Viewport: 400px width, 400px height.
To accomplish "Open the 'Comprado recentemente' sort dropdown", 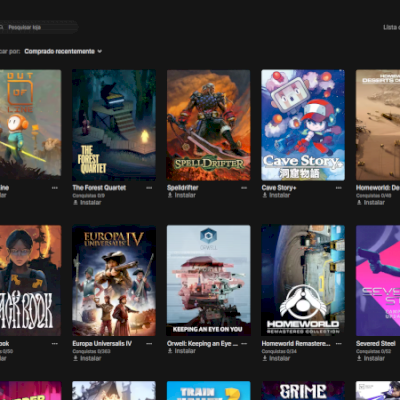I will pos(63,51).
